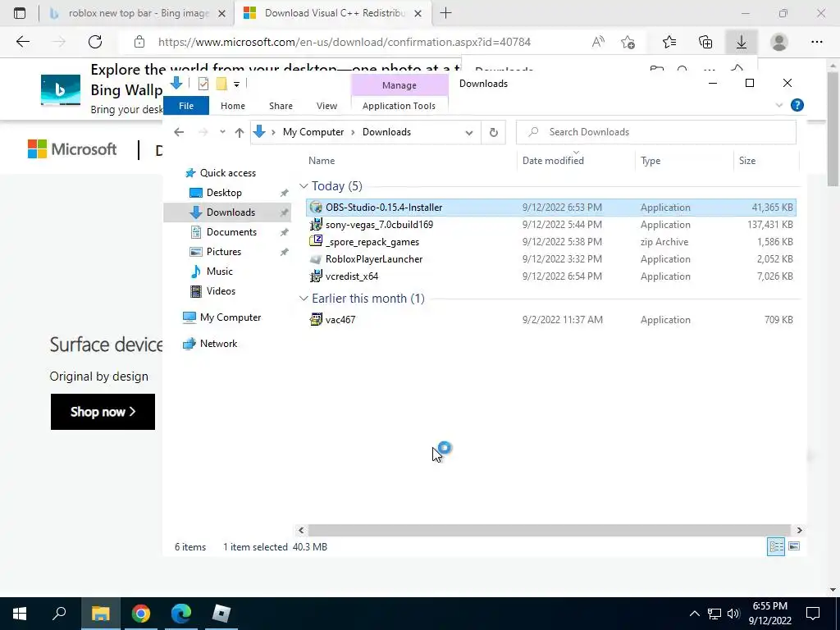Click the Search Downloads field

pyautogui.click(x=655, y=132)
